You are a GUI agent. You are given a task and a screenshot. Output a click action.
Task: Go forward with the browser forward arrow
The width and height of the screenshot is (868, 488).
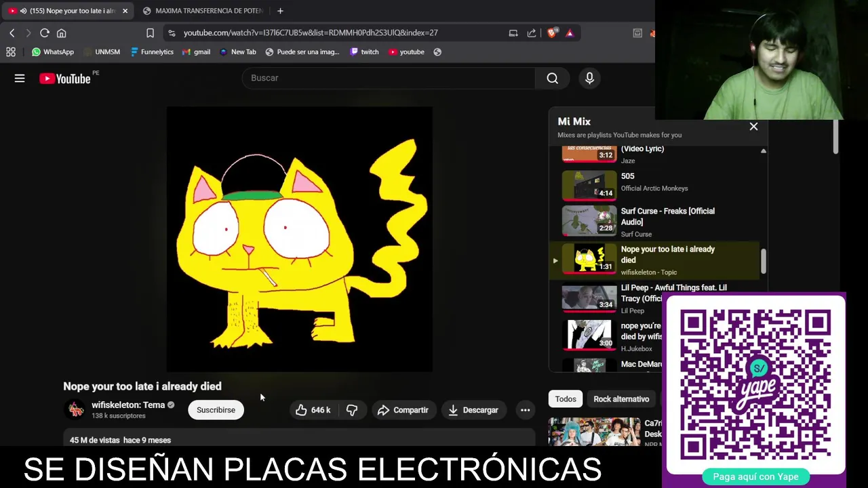click(x=28, y=33)
